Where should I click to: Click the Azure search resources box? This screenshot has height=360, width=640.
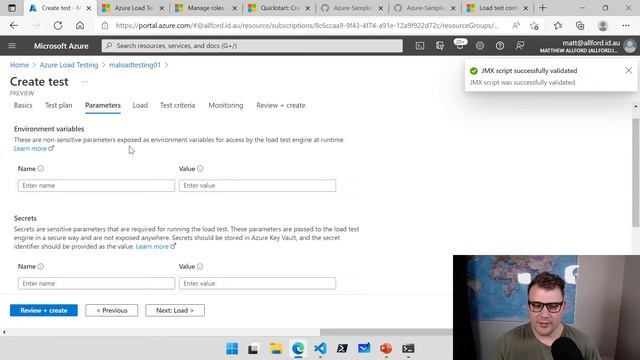click(x=252, y=46)
